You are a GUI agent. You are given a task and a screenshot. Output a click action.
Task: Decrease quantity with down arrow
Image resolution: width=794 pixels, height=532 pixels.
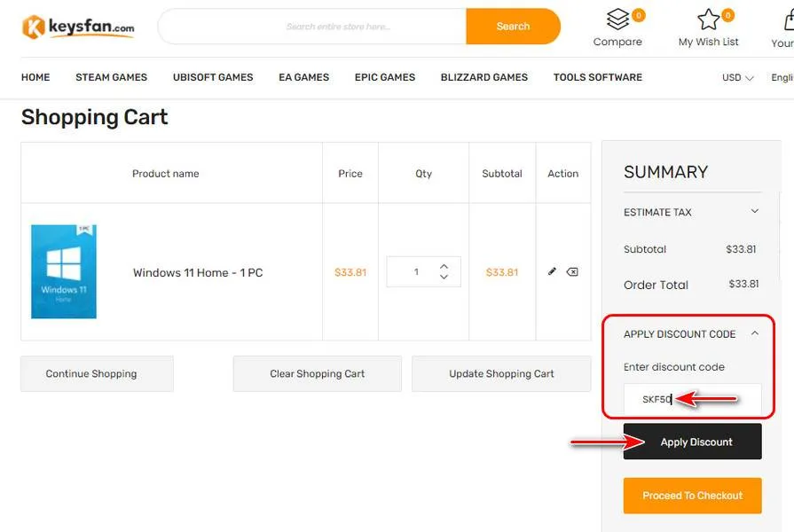pyautogui.click(x=444, y=278)
